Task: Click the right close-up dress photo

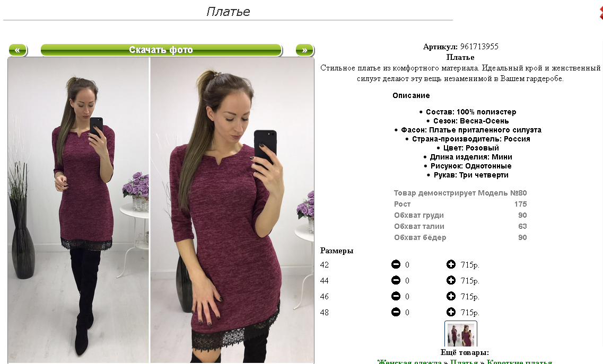Action: [232, 210]
